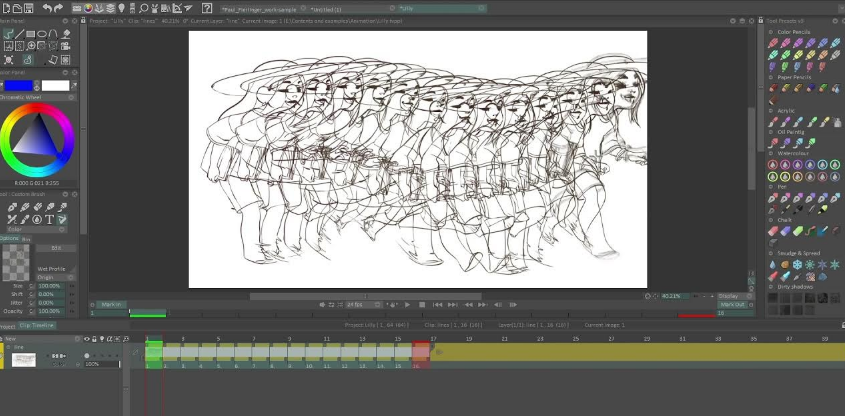Select the snowflake preset under Smudge & Spread

click(x=797, y=265)
